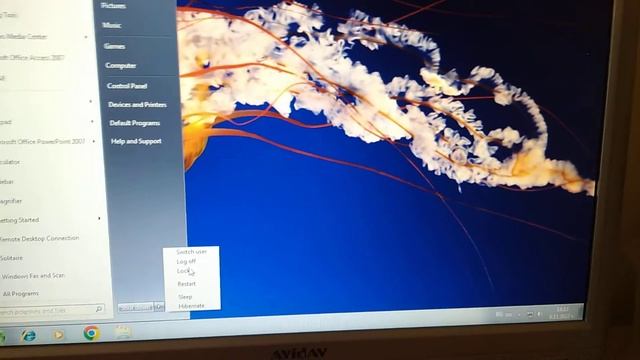Open Getting Started program entry
This screenshot has width=640, height=360.
click(x=19, y=220)
